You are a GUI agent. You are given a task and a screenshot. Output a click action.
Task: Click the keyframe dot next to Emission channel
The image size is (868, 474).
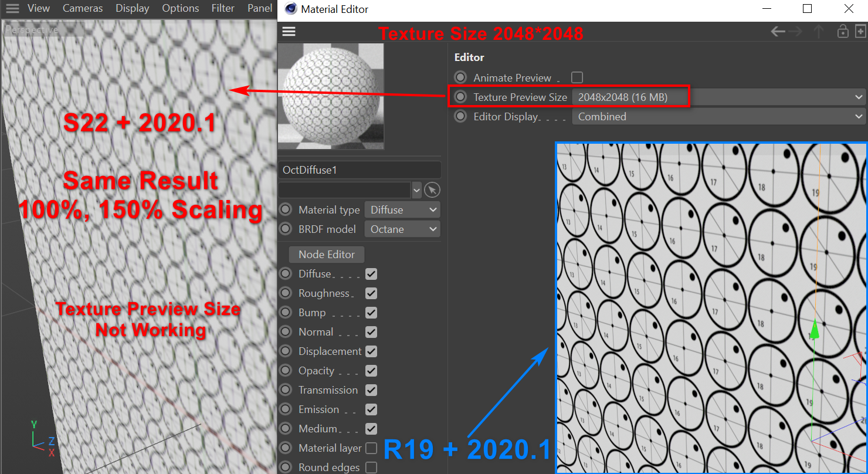pos(286,409)
